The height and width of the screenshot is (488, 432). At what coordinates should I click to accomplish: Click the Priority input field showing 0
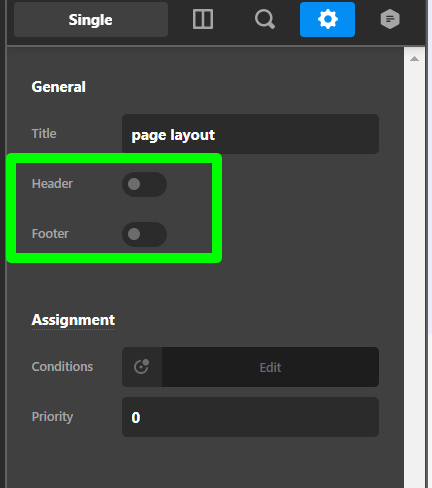[250, 417]
